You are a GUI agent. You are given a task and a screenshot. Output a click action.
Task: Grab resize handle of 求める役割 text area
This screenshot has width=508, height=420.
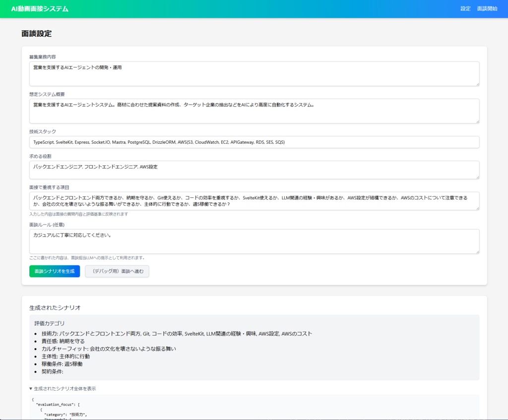477,177
